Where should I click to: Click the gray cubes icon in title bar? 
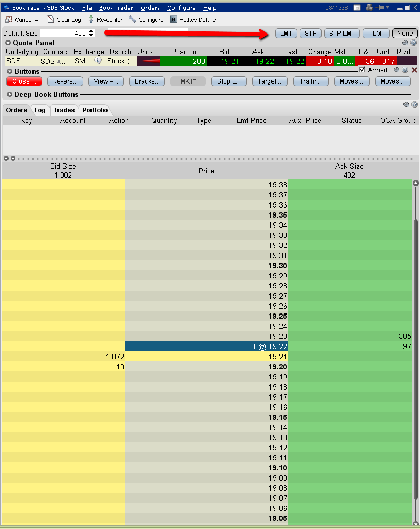pyautogui.click(x=369, y=7)
